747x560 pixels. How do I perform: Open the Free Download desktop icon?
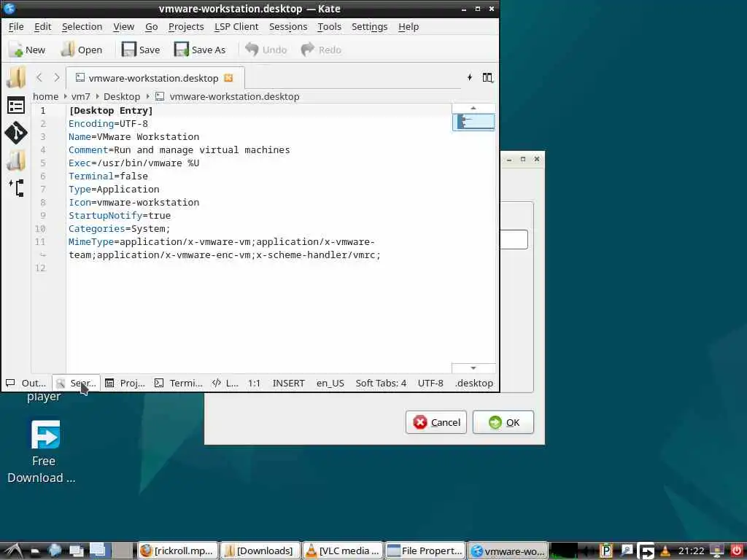click(x=43, y=451)
